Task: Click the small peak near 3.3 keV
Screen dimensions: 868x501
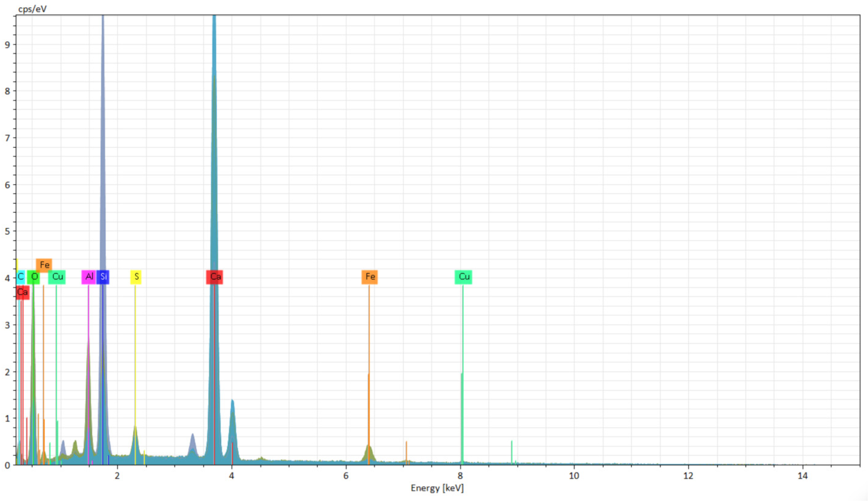Action: (193, 444)
